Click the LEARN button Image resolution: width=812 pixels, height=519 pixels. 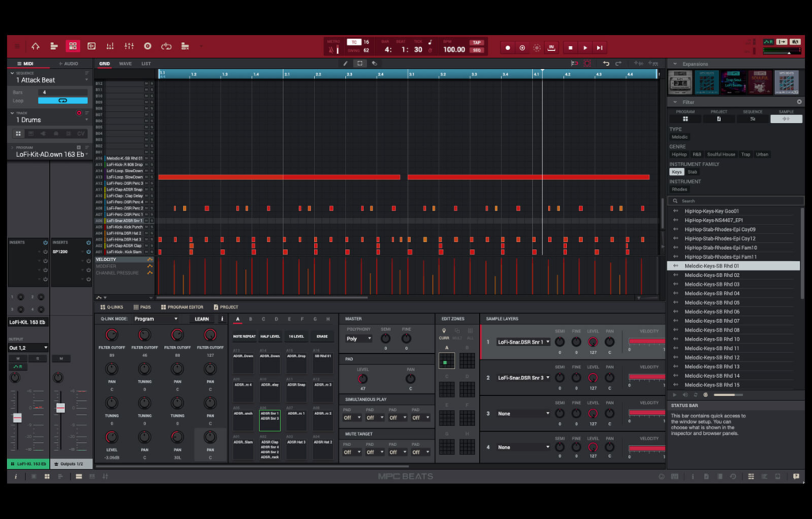point(201,319)
